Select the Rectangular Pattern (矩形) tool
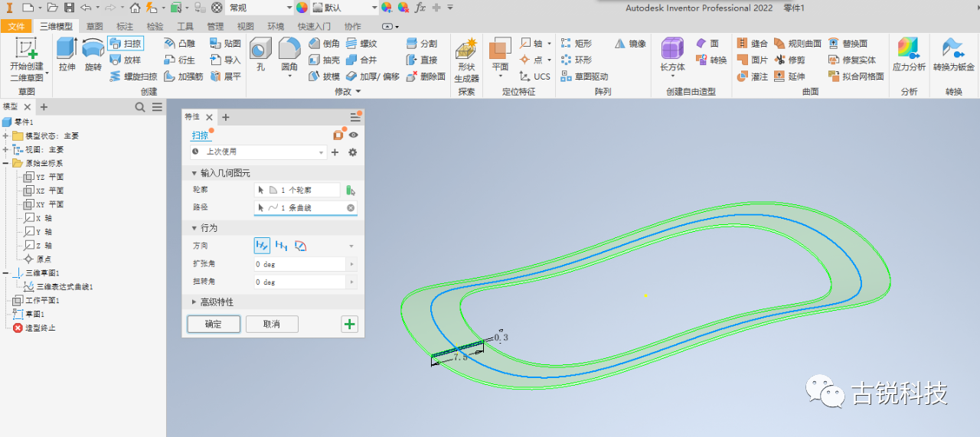Screen dimensions: 980x437 click(577, 44)
